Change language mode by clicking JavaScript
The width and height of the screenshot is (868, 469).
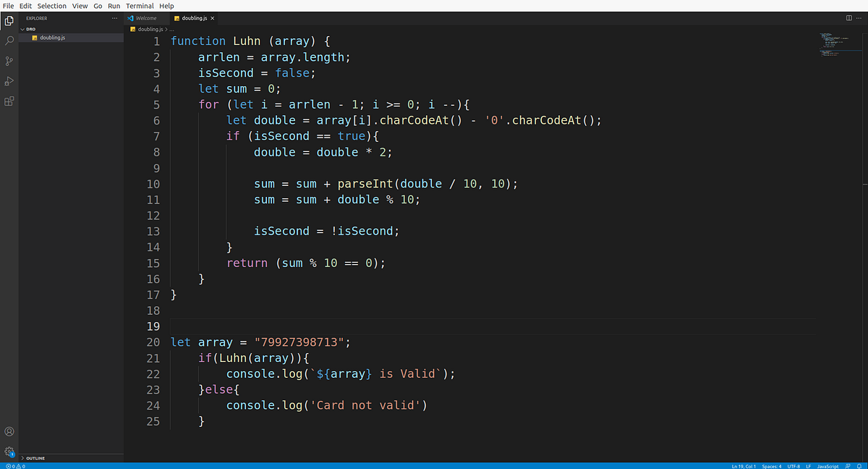(x=829, y=465)
